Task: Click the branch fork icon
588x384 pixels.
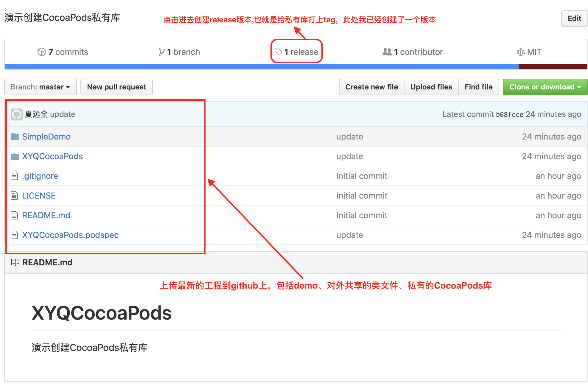Action: [161, 52]
